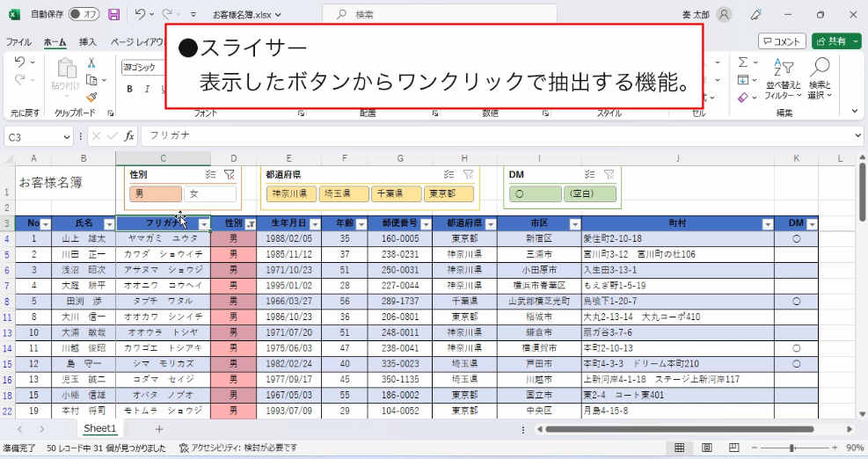Click the zoom slider handle
Viewport: 868px width, 459px height.
point(792,448)
